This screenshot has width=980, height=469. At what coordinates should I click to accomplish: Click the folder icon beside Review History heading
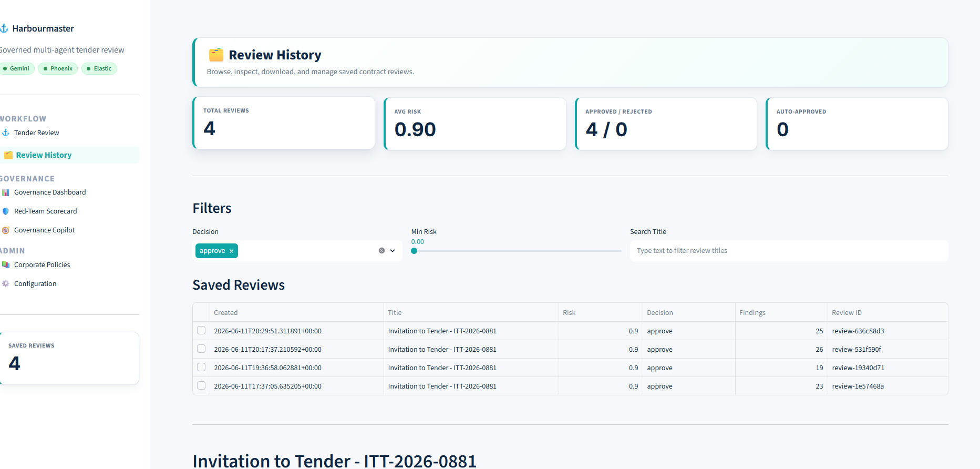click(x=216, y=55)
